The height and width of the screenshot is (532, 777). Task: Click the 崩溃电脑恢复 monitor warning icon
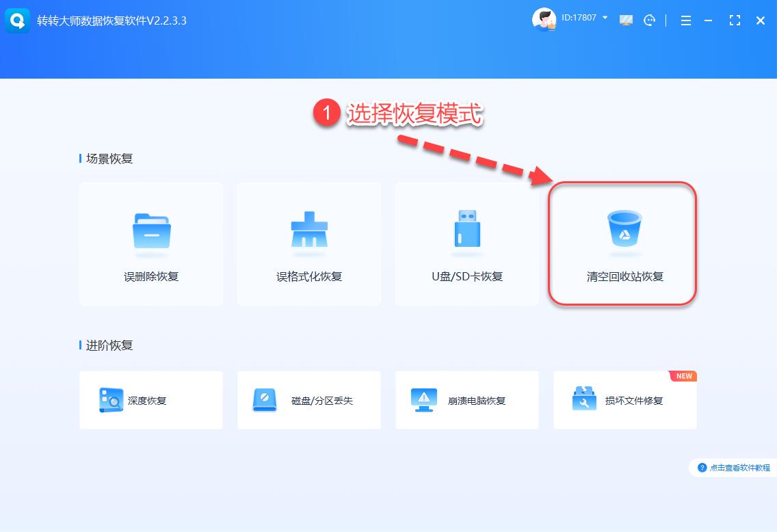pyautogui.click(x=423, y=401)
